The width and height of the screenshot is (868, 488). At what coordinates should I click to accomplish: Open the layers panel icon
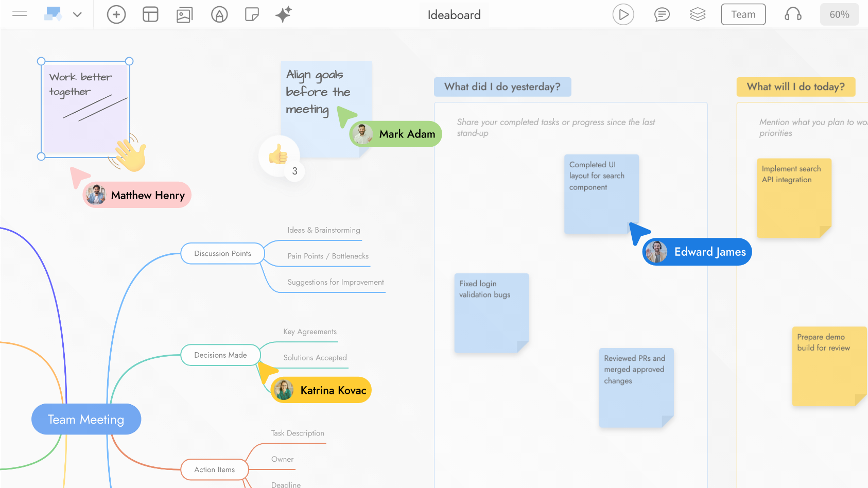tap(698, 14)
